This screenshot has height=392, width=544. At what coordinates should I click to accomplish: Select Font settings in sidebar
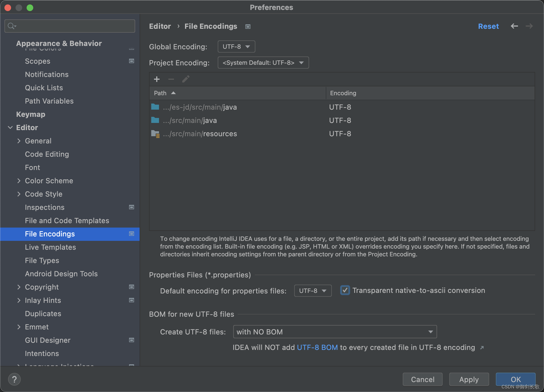pyautogui.click(x=32, y=167)
